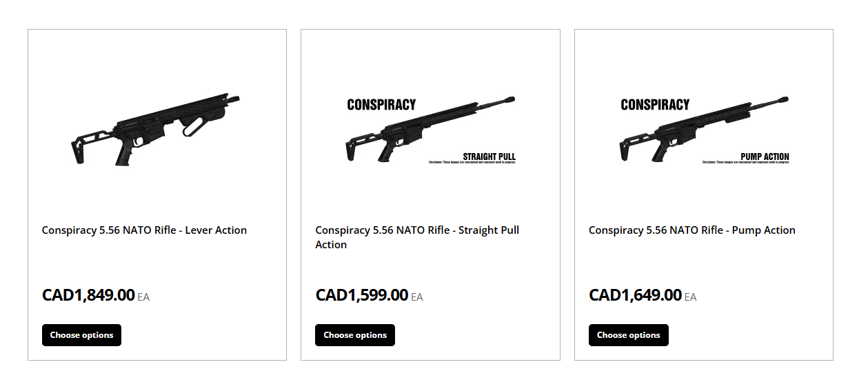
Task: Open Conspiracy 5.56 NATO Rifle - Pump Action title
Action: 692,230
